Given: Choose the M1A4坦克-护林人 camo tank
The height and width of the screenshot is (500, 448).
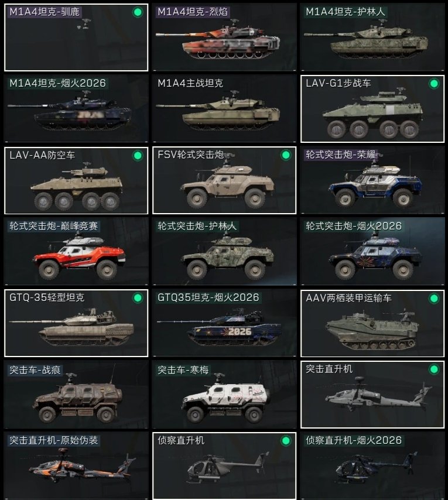Looking at the screenshot, I should [x=372, y=37].
